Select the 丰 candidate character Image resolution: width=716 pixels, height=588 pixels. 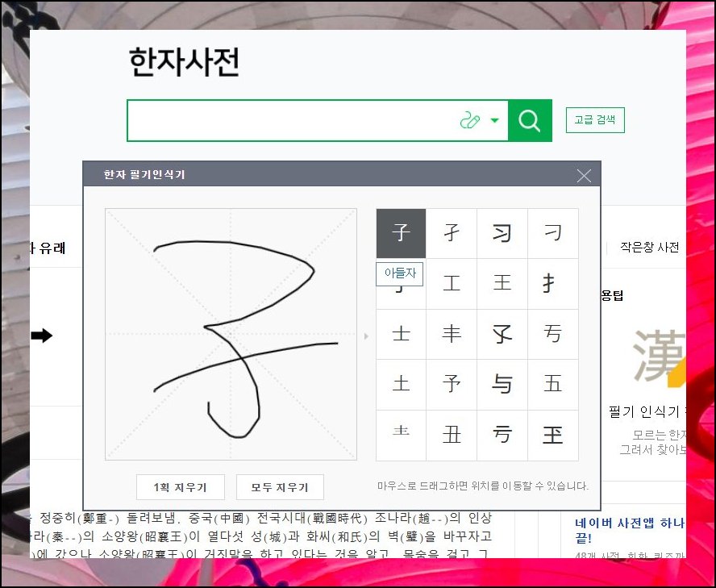pos(452,334)
